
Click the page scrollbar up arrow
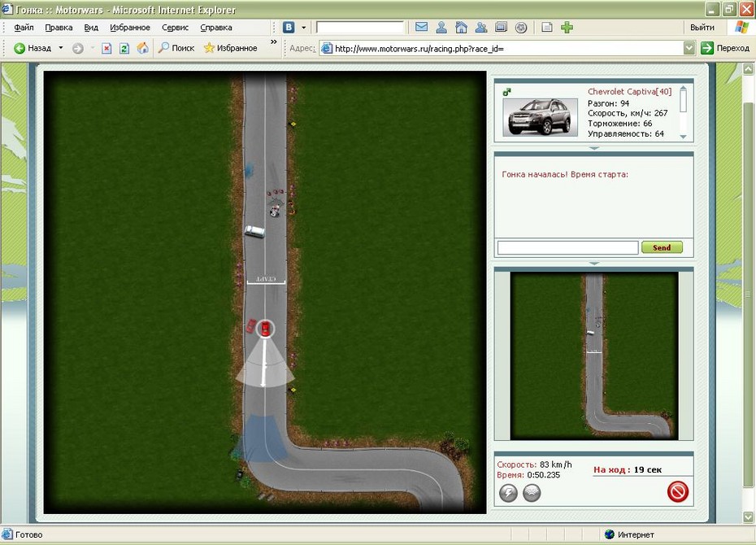point(748,69)
